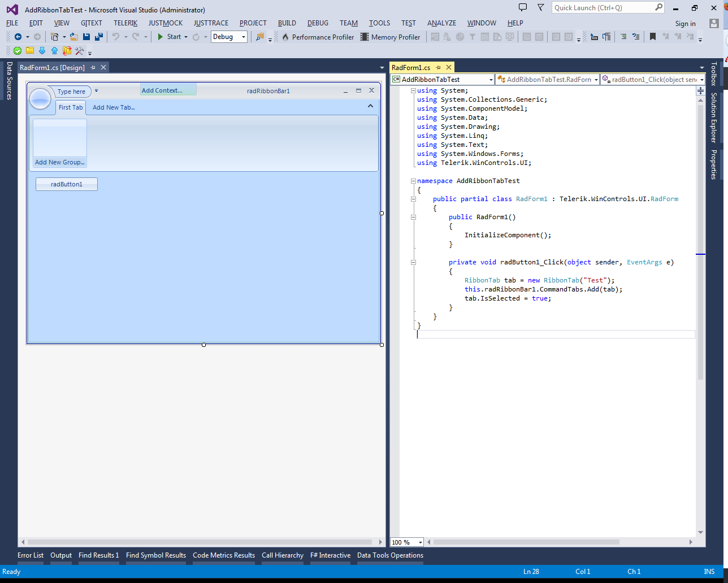Click the blue down arrow toolbar icon
The height and width of the screenshot is (583, 728).
pyautogui.click(x=42, y=51)
